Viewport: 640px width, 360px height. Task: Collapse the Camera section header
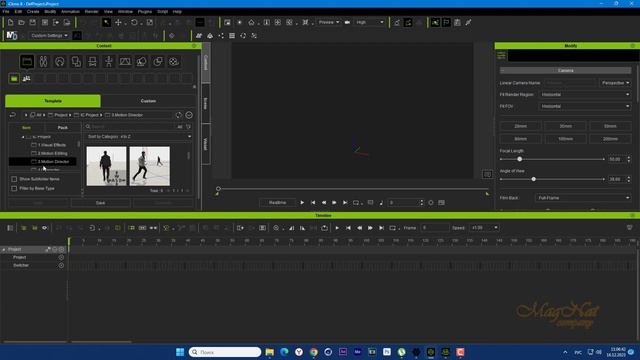point(565,71)
